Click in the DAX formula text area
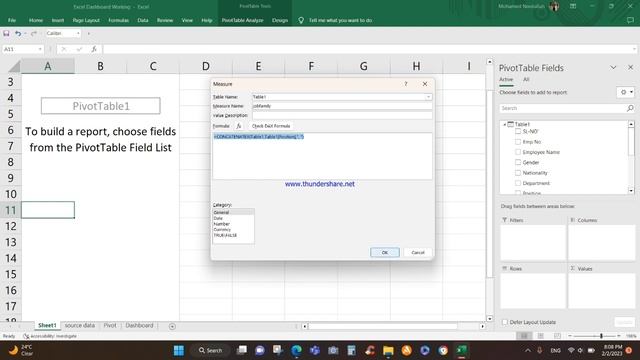The width and height of the screenshot is (640, 360). click(322, 156)
